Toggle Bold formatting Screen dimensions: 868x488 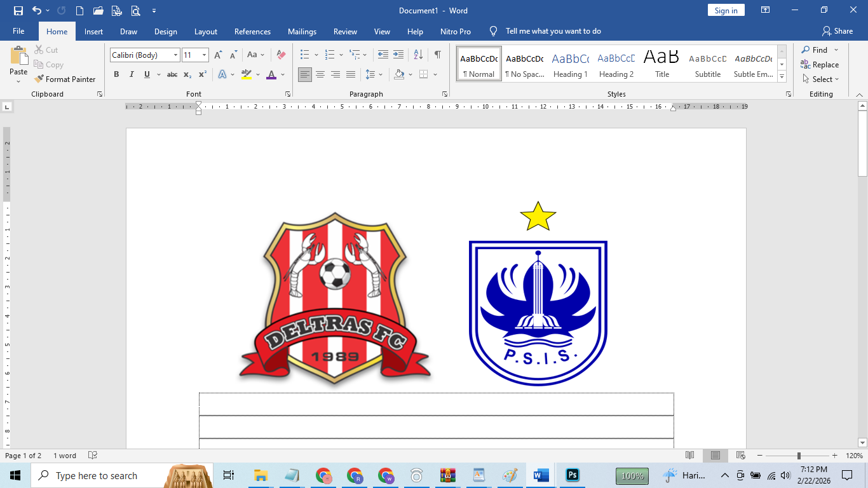tap(116, 74)
